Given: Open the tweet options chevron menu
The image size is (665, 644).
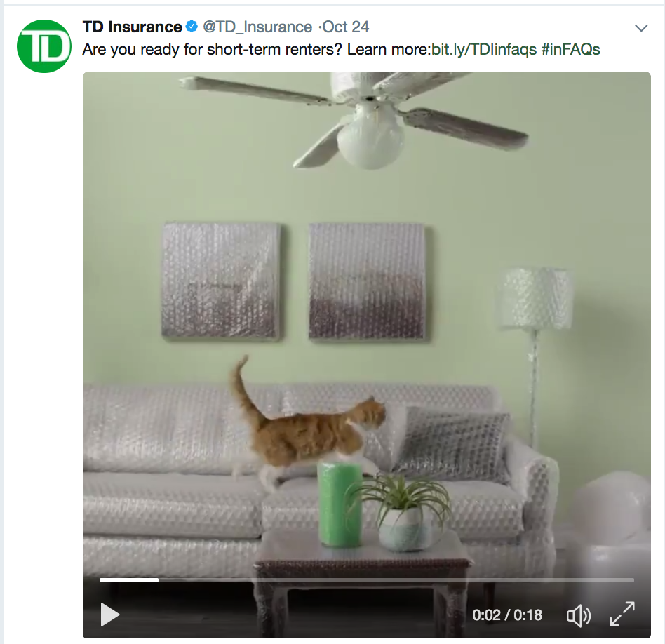Looking at the screenshot, I should pyautogui.click(x=641, y=29).
